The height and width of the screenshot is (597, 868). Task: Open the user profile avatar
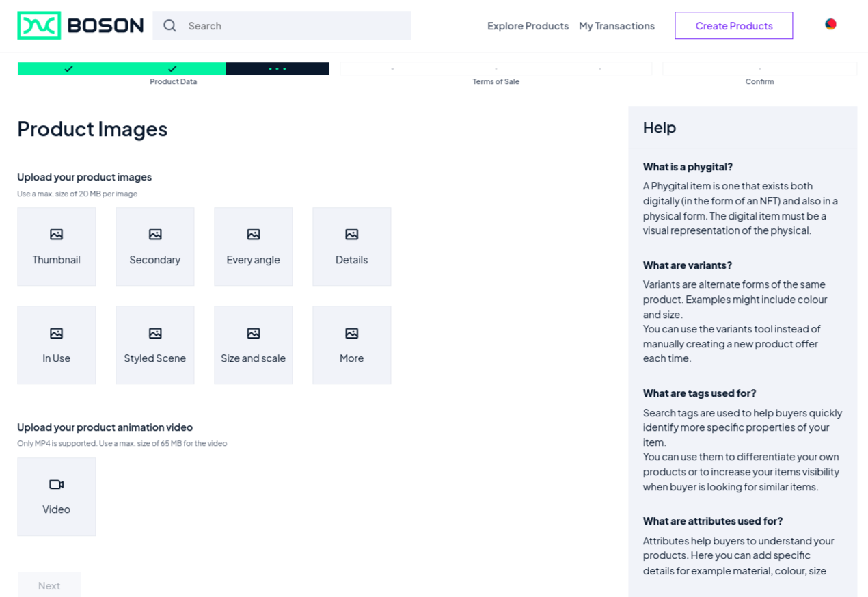click(830, 25)
